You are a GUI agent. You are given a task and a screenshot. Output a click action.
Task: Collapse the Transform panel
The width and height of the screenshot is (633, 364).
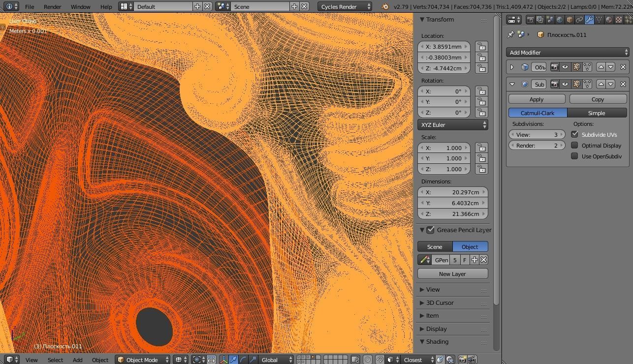(437, 19)
